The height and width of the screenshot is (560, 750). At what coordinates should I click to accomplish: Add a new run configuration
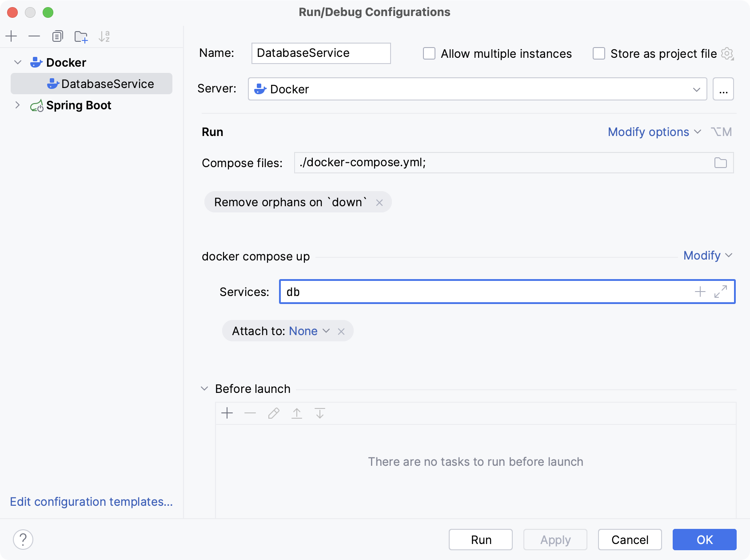point(11,36)
